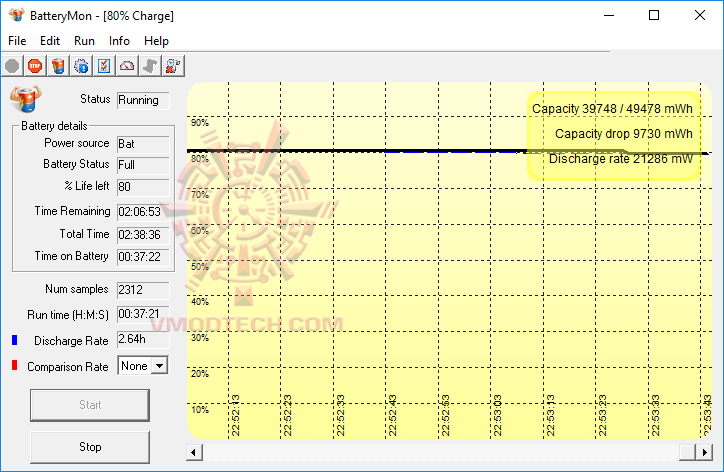
Task: Click the greyed-out start octagon toolbar icon
Action: pyautogui.click(x=12, y=66)
